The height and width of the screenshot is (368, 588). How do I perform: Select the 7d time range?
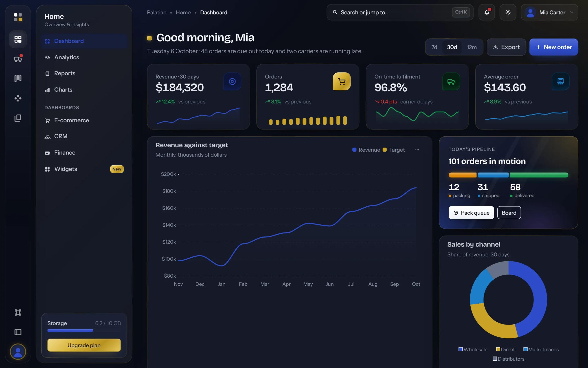tap(434, 47)
